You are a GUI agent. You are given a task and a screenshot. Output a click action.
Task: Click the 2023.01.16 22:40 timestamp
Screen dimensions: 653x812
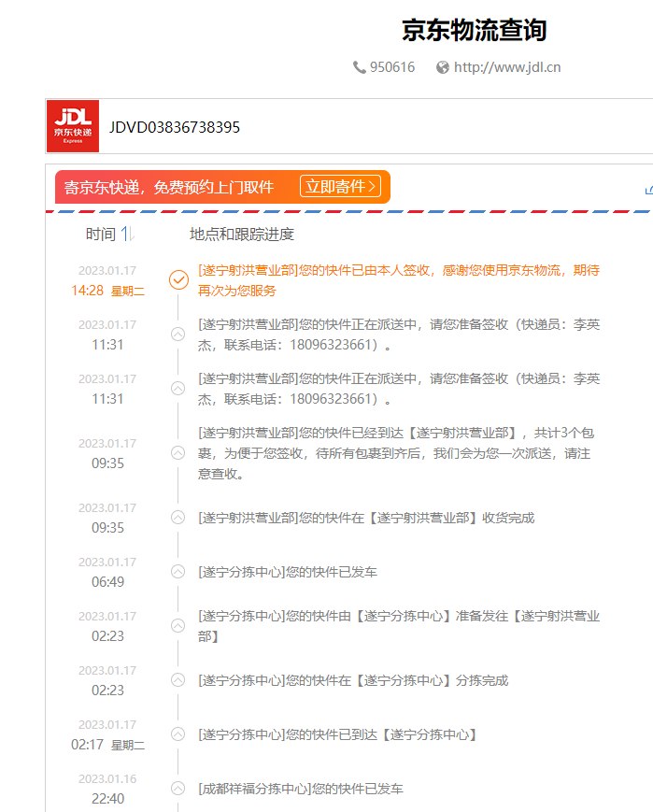coord(107,789)
